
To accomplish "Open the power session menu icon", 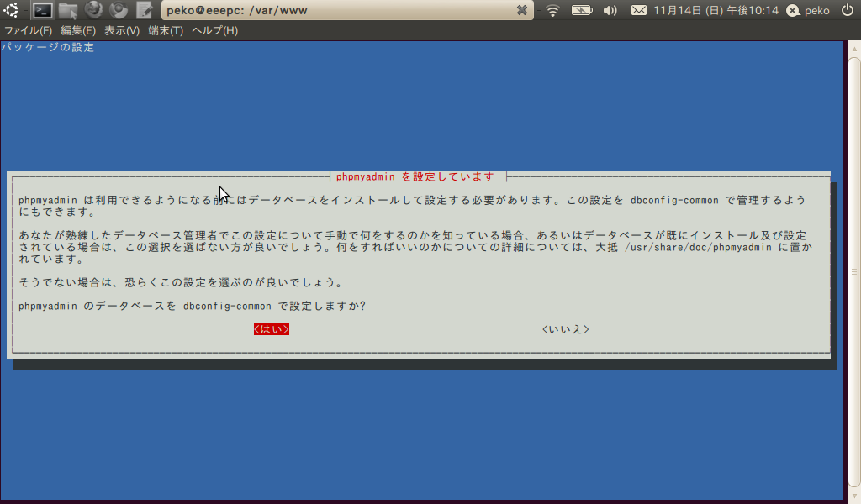I will 848,10.
